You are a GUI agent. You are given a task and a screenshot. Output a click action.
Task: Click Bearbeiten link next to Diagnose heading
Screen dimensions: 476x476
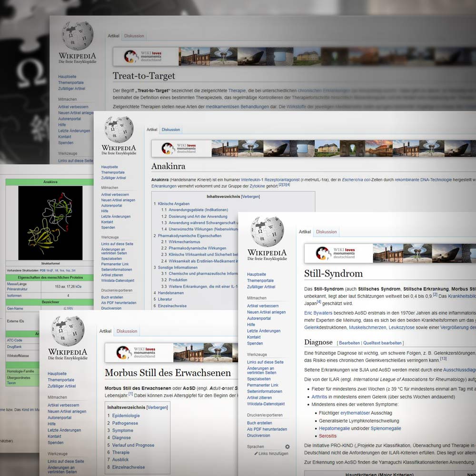click(349, 343)
